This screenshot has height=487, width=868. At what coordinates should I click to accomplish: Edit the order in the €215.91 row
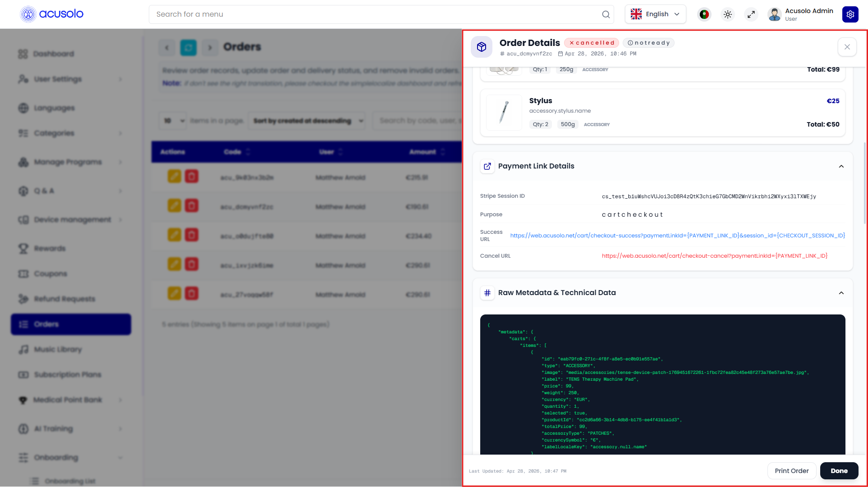pos(175,176)
